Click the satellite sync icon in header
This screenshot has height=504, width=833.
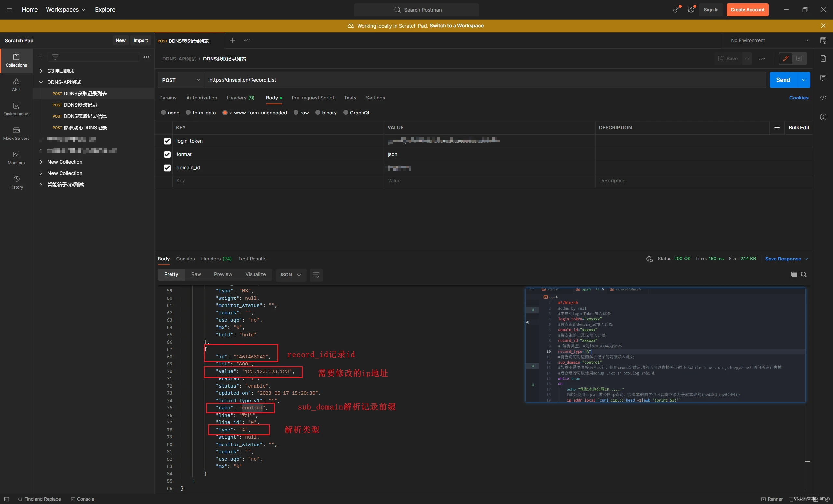click(676, 10)
